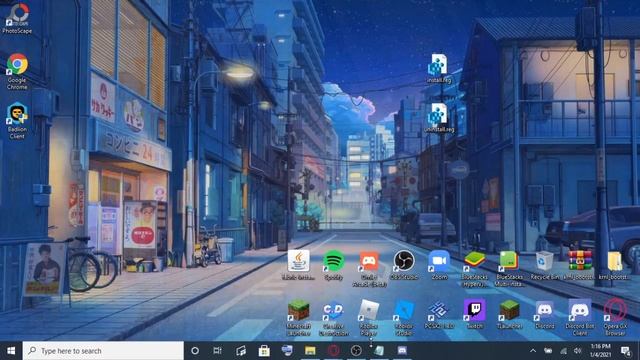Open the Discord Bot Client shortcut
Screen dimensions: 640x360
click(580, 318)
